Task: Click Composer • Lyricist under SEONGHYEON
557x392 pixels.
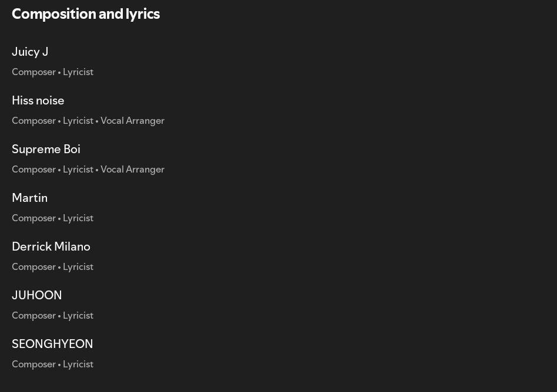Action: (x=52, y=364)
